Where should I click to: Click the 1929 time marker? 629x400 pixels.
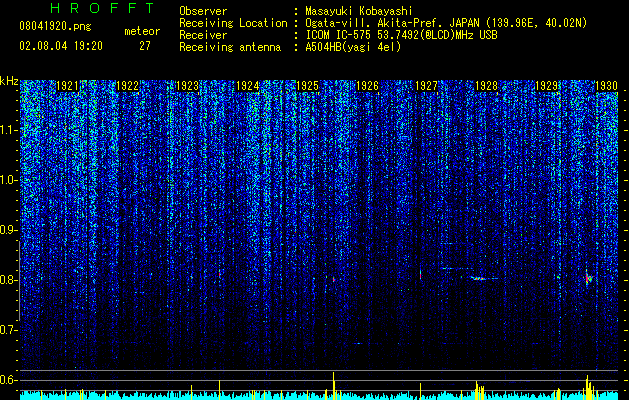(x=546, y=86)
